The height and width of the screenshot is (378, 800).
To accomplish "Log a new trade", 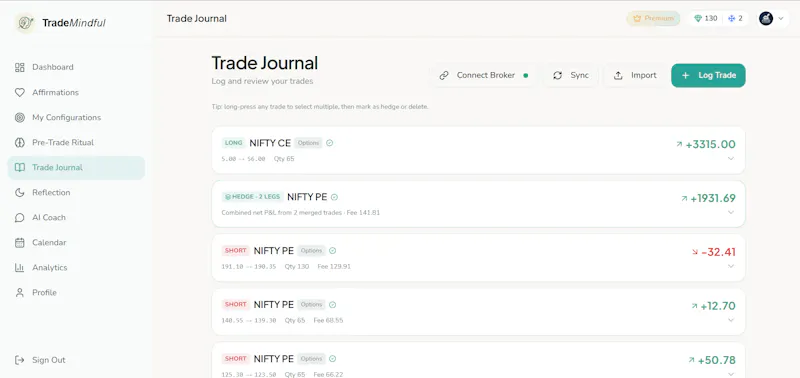I will (x=708, y=75).
